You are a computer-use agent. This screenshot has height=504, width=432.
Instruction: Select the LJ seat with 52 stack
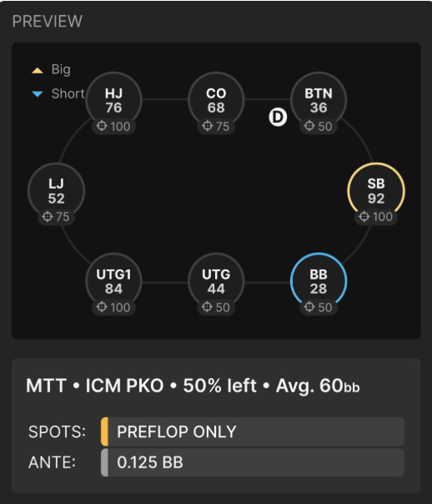coord(56,191)
